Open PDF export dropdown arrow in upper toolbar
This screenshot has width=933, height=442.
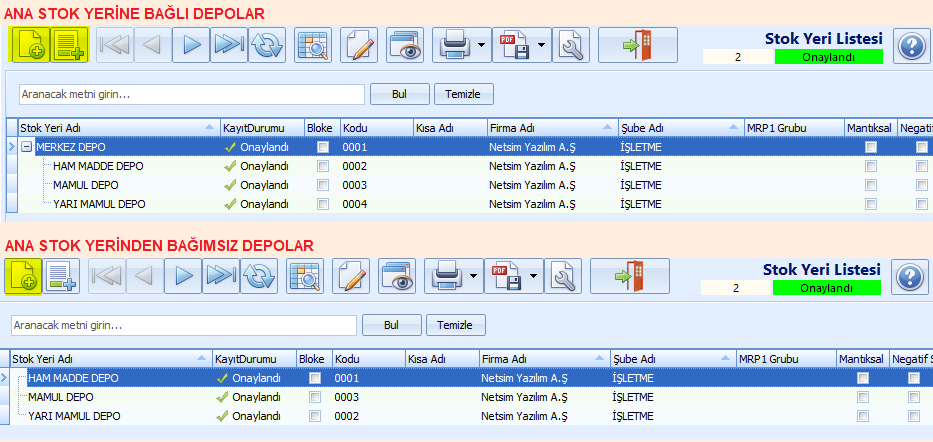click(542, 45)
